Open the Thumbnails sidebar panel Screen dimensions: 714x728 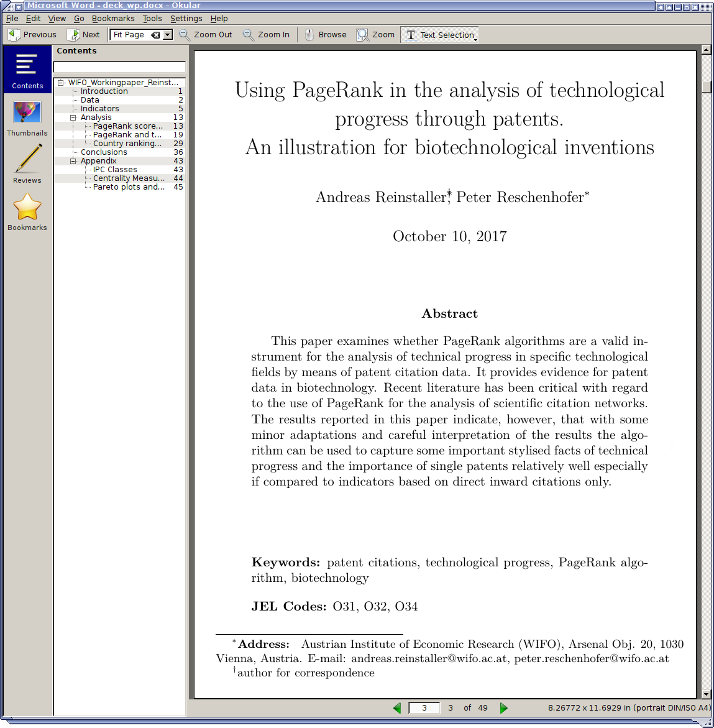(x=27, y=118)
